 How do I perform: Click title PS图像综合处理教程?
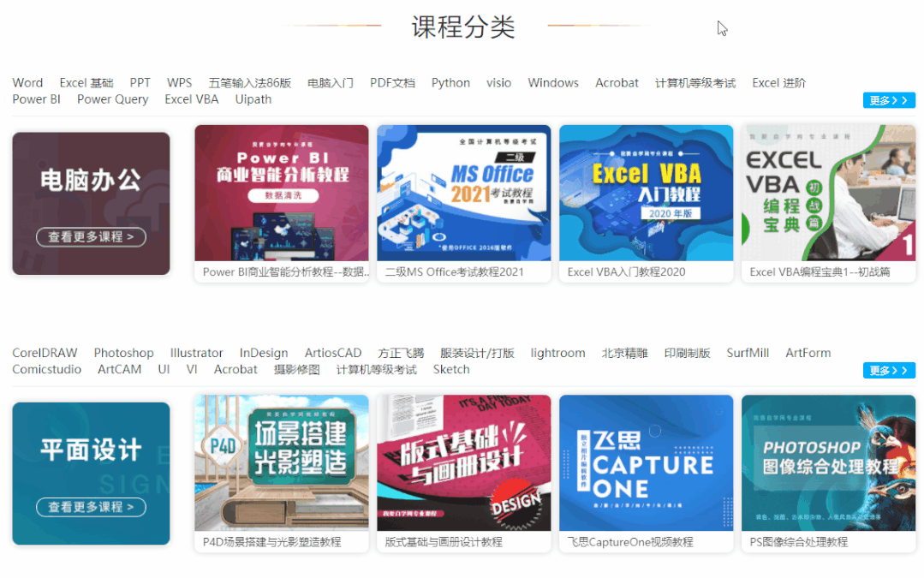coord(798,542)
